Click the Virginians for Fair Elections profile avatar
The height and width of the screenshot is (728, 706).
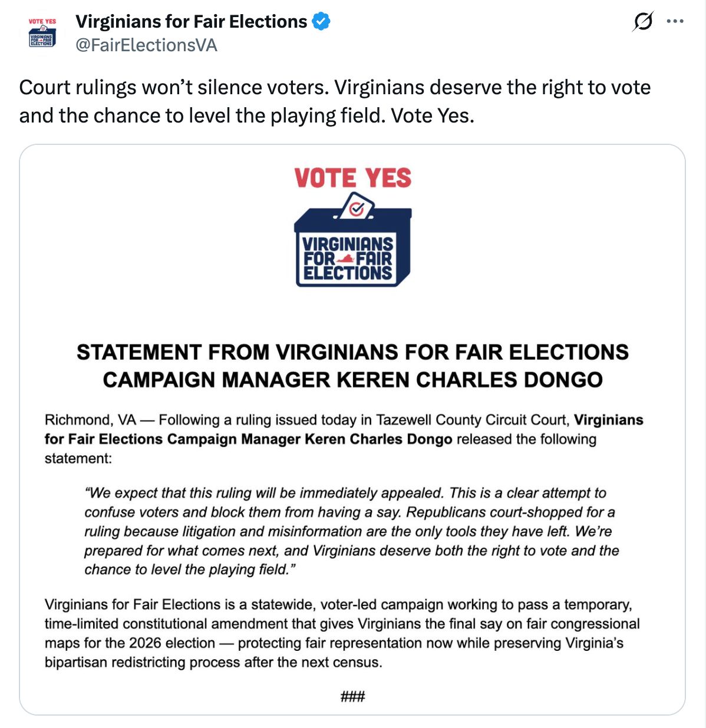[x=42, y=33]
